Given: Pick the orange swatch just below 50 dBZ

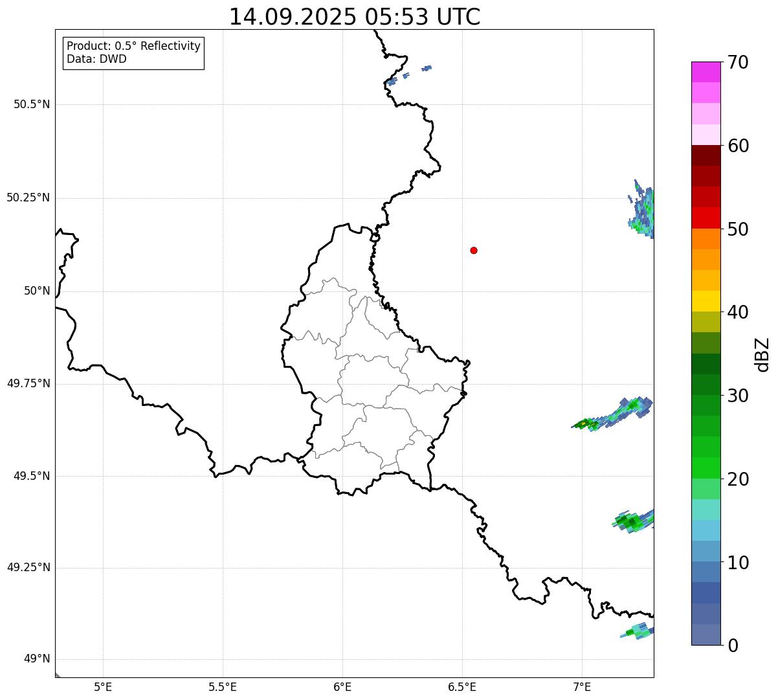Looking at the screenshot, I should (x=706, y=239).
